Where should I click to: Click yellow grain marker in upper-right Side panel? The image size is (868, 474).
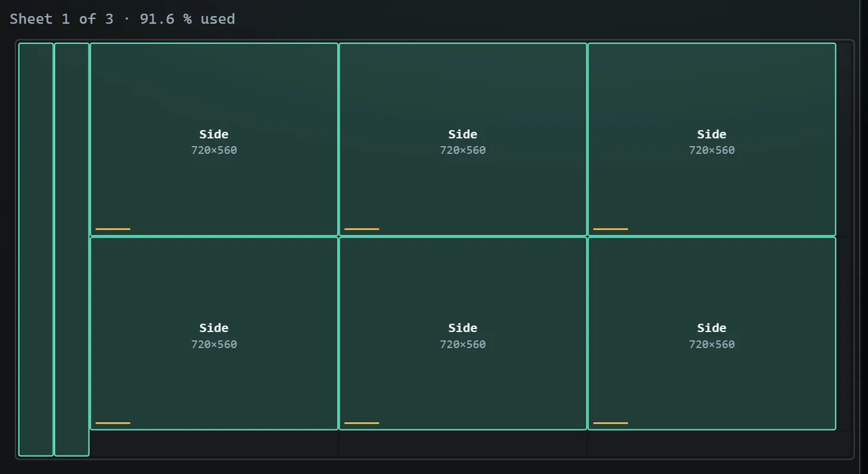coord(610,229)
